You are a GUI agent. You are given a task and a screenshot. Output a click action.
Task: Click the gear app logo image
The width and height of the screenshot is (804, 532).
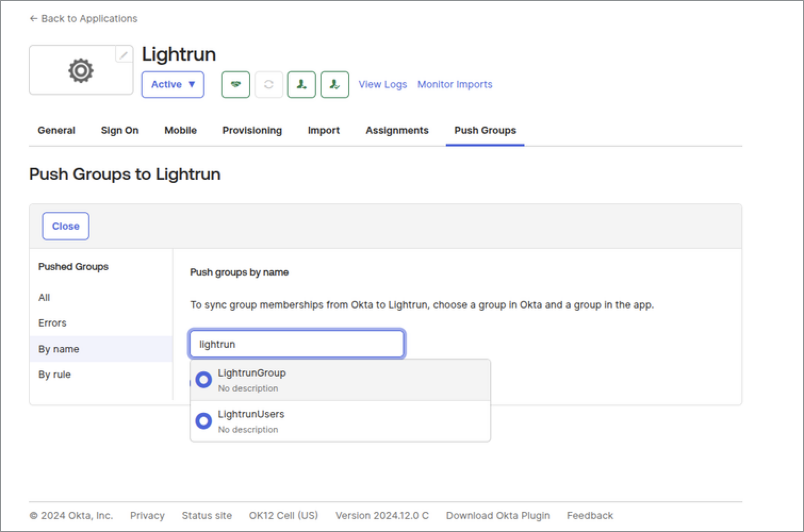tap(80, 70)
